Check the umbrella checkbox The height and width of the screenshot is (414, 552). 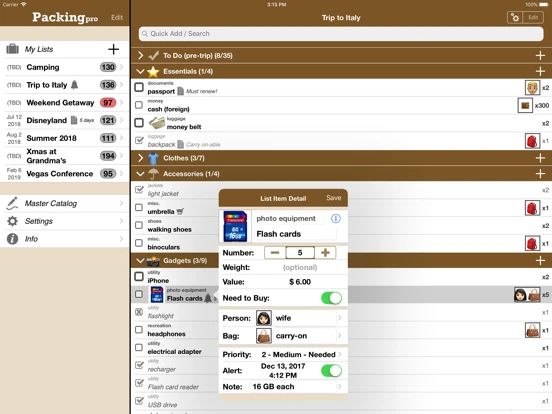[139, 207]
